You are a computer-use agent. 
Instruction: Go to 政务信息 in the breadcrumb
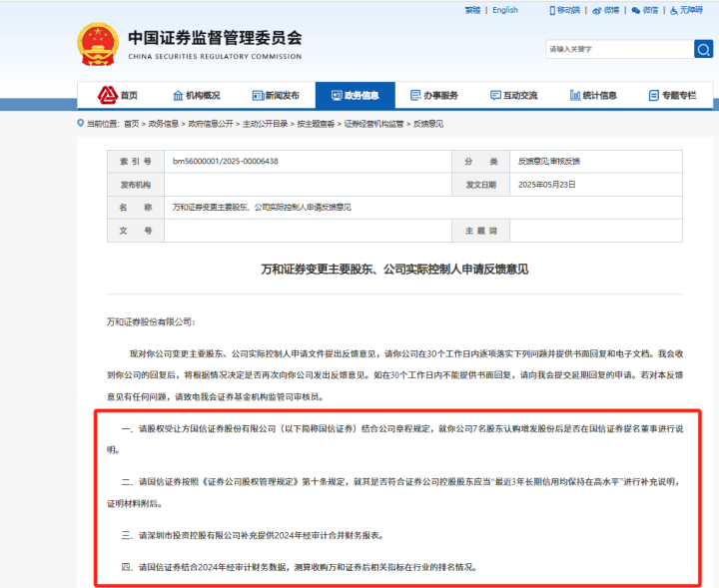click(163, 124)
